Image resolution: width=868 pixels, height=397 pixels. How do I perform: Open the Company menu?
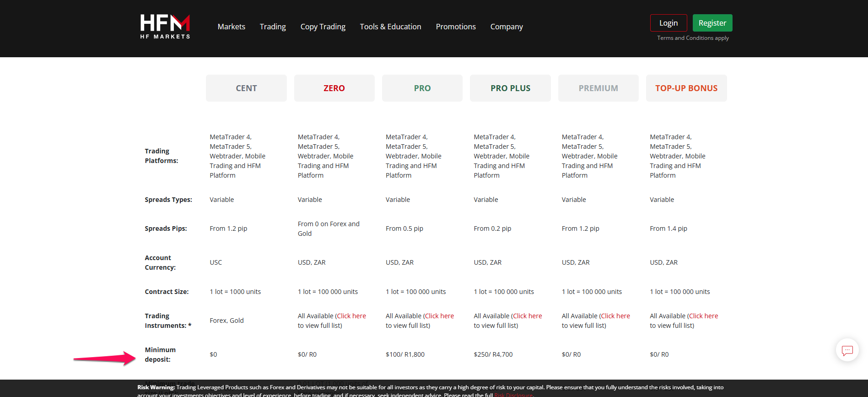[506, 27]
